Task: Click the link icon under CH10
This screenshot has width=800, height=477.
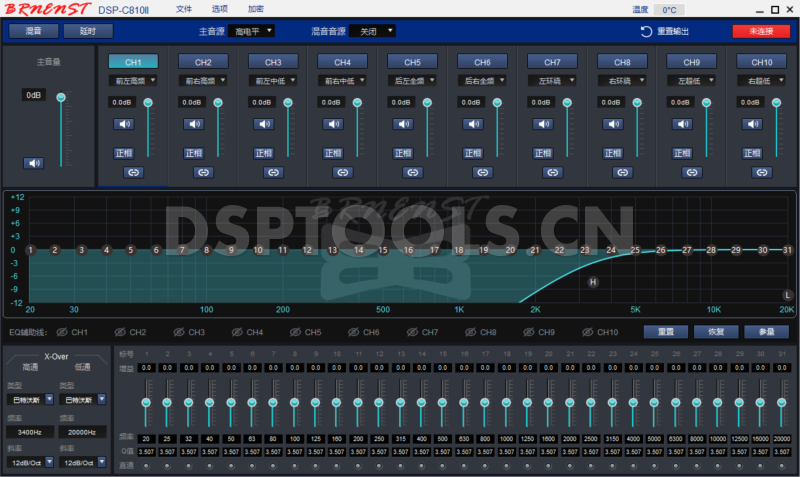Action: click(x=762, y=172)
